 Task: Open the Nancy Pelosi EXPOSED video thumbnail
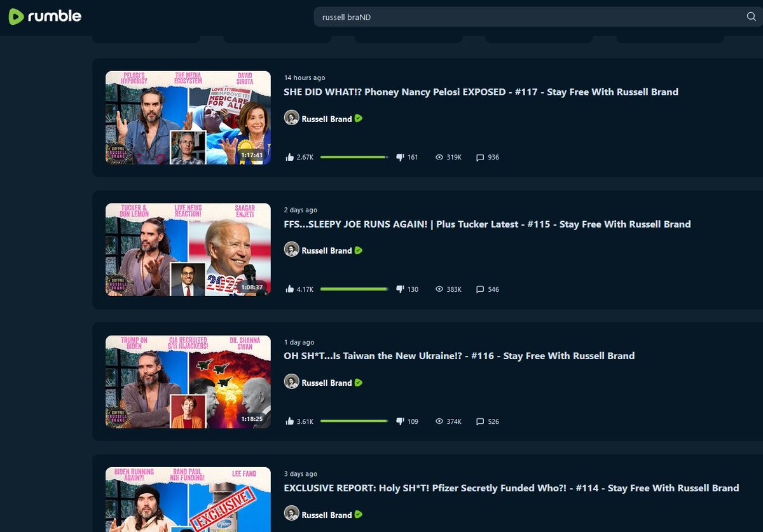pyautogui.click(x=188, y=118)
